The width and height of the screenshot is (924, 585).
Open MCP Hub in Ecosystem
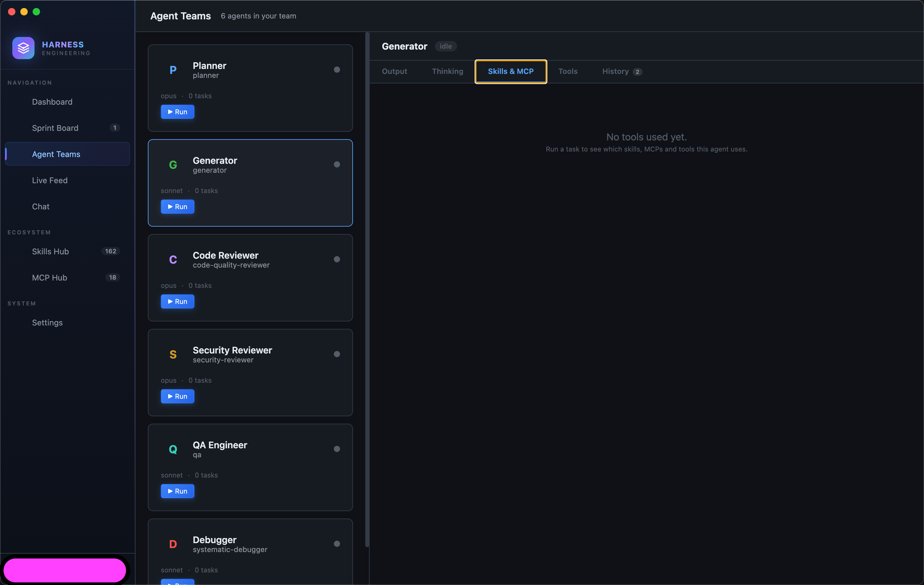(x=67, y=277)
